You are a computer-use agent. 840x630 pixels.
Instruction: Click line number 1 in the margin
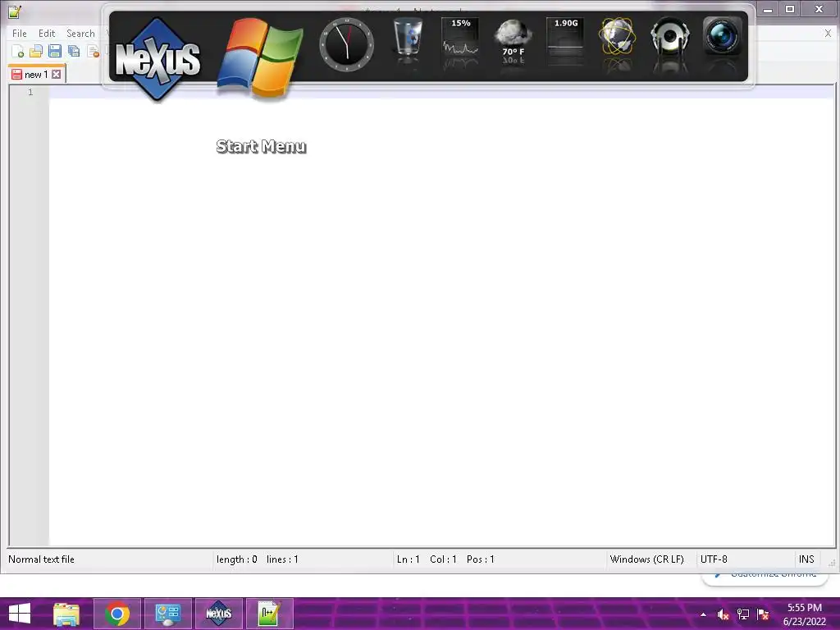point(30,92)
